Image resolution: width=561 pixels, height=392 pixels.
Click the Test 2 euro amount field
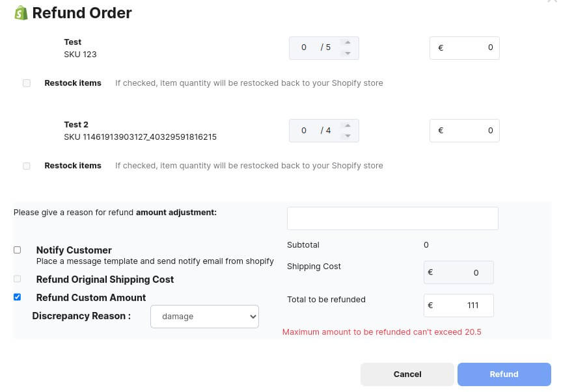[465, 131]
